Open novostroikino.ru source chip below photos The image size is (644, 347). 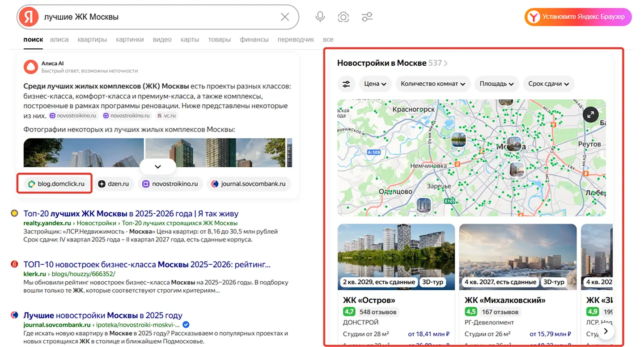pos(170,183)
